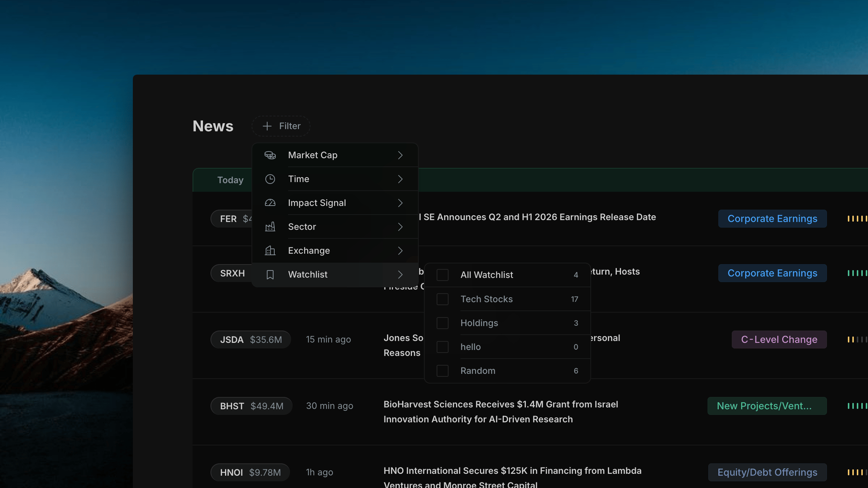Click the JSDA $35.6M ticker chip
Viewport: 868px width, 488px height.
tap(251, 340)
